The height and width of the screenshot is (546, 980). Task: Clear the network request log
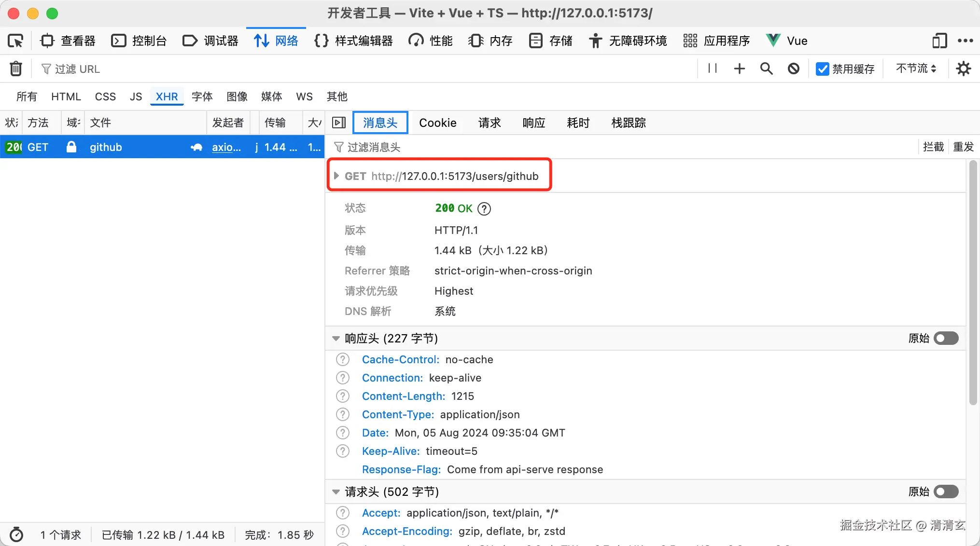16,68
